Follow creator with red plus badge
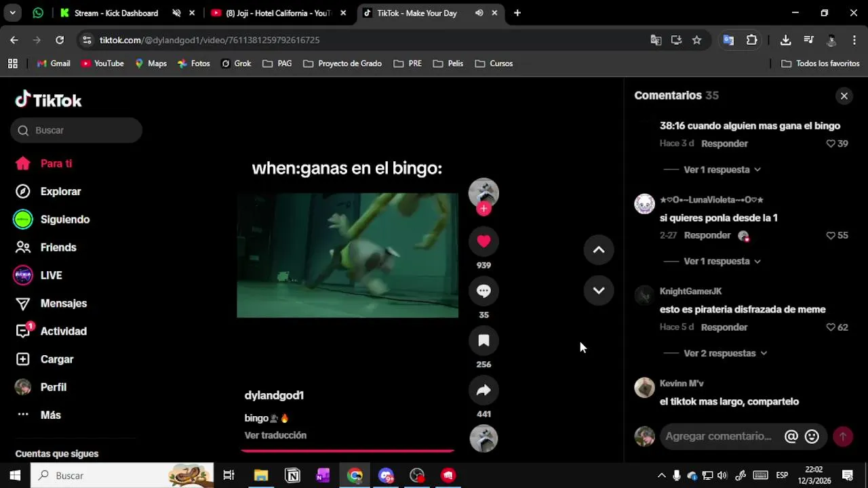 [x=484, y=209]
